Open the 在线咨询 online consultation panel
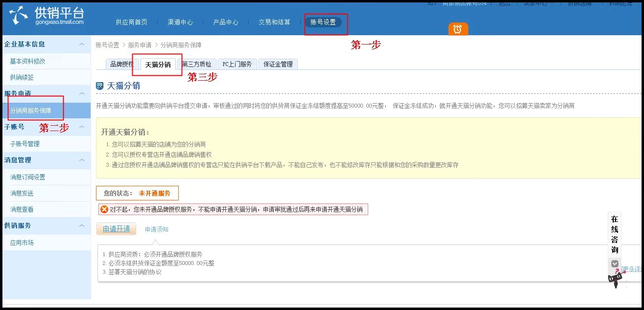This screenshot has width=644, height=310. pyautogui.click(x=615, y=235)
